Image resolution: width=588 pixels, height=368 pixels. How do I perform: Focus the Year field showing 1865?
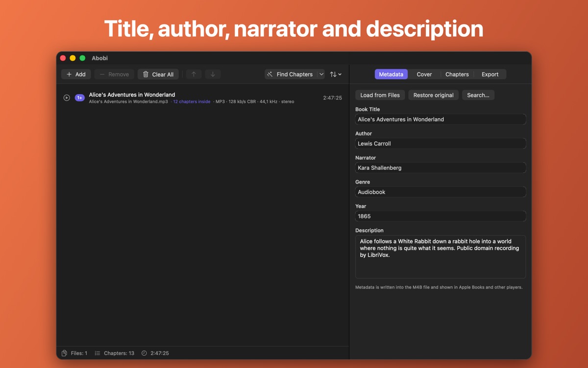[441, 216]
